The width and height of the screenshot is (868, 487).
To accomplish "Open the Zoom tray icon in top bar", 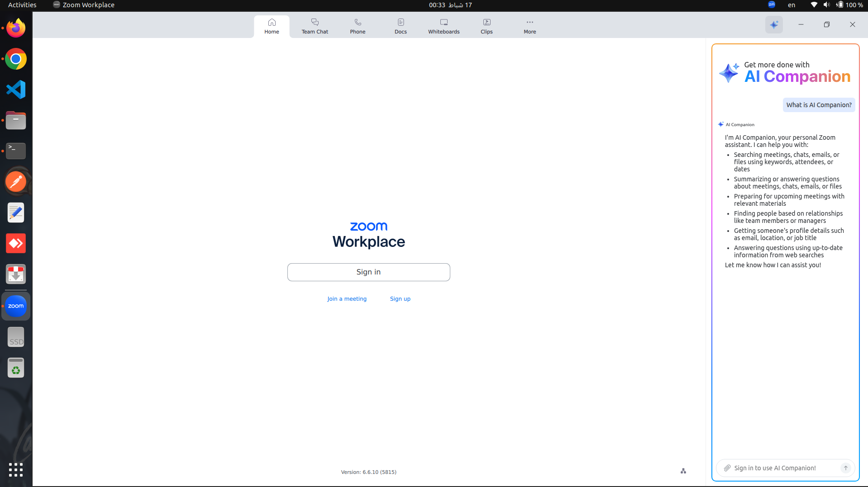I will (x=771, y=5).
